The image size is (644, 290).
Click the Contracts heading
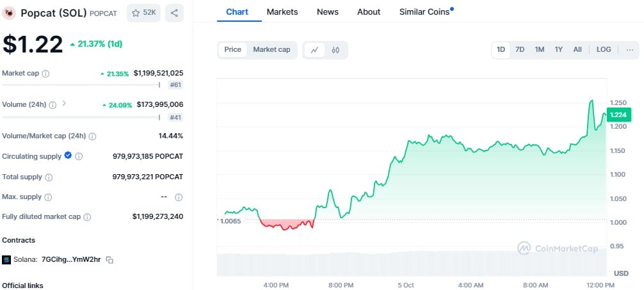(x=19, y=240)
